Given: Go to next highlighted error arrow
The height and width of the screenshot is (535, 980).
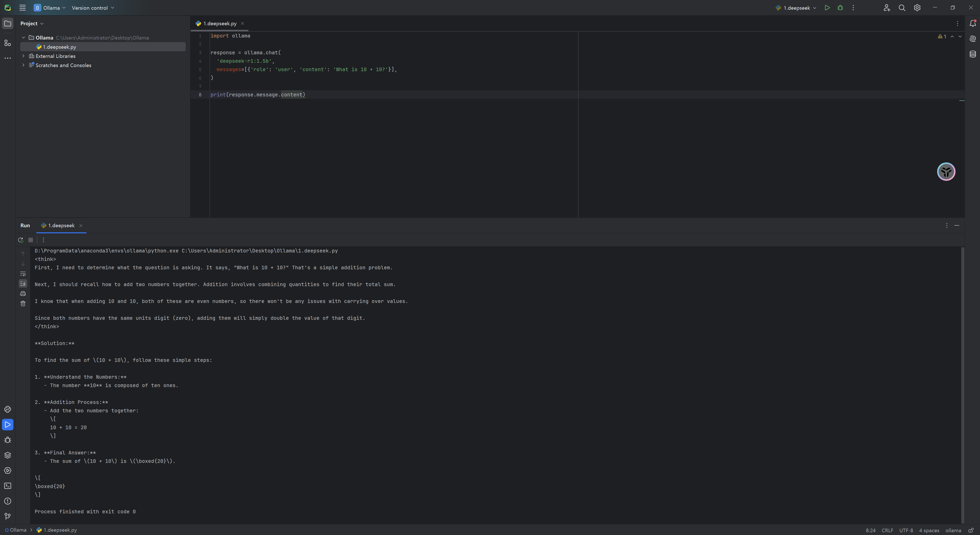Looking at the screenshot, I should [x=960, y=36].
